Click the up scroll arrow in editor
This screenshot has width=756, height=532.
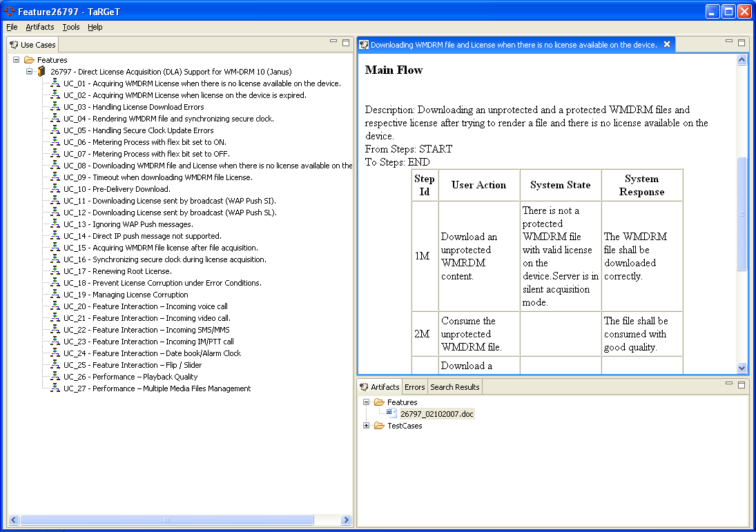coord(742,60)
